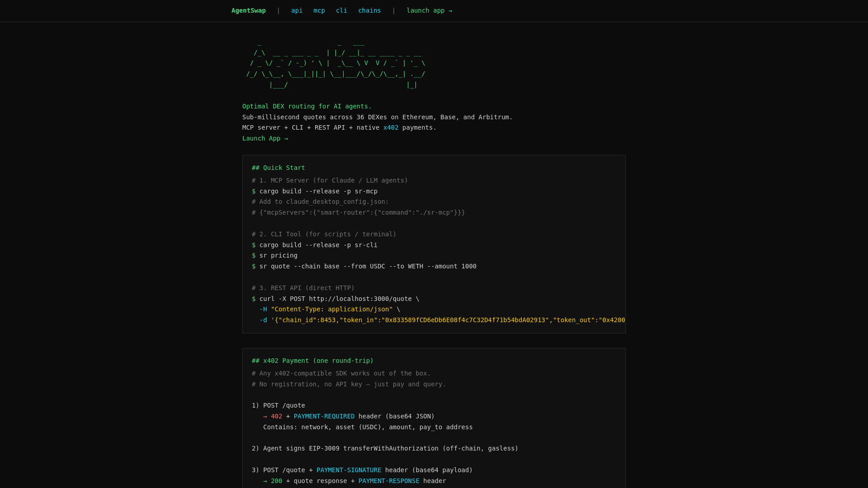This screenshot has width=868, height=488.
Task: Open the mcp nav link
Action: pyautogui.click(x=319, y=10)
